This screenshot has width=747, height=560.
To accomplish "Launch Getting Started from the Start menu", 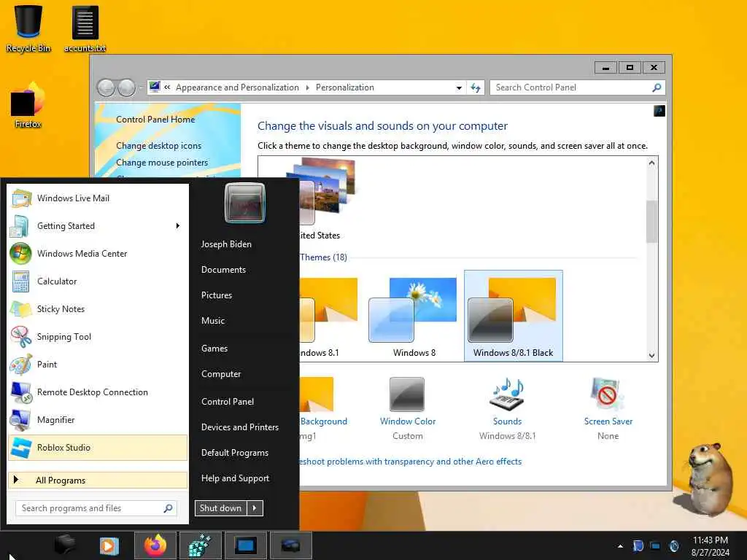I will [x=98, y=226].
